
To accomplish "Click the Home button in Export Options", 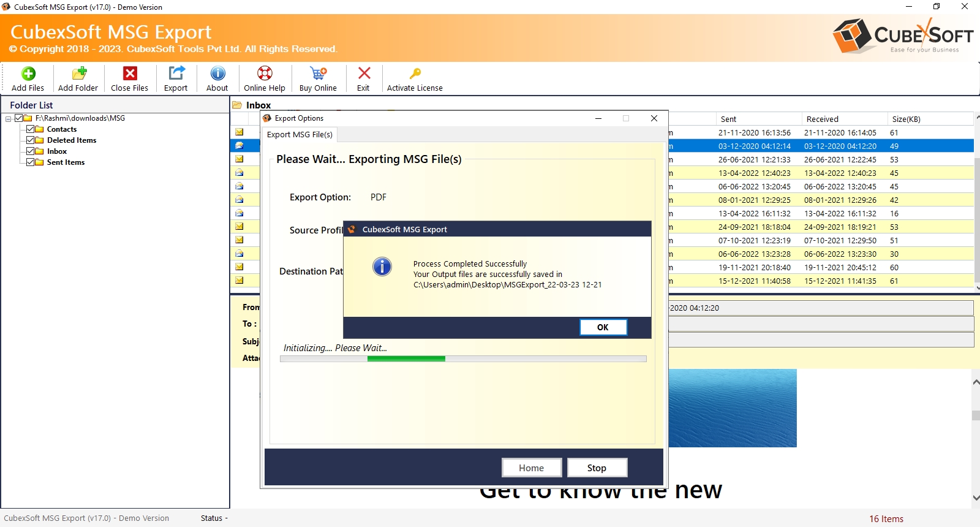I will [x=532, y=468].
